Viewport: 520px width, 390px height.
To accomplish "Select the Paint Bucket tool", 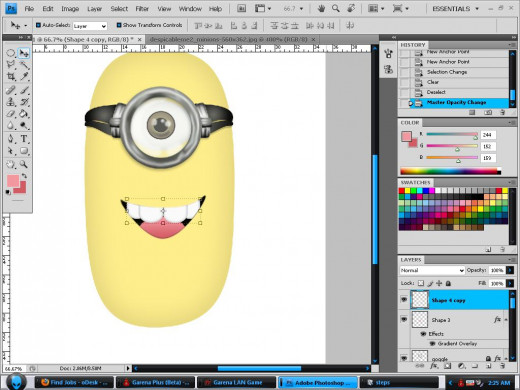I will click(x=24, y=114).
